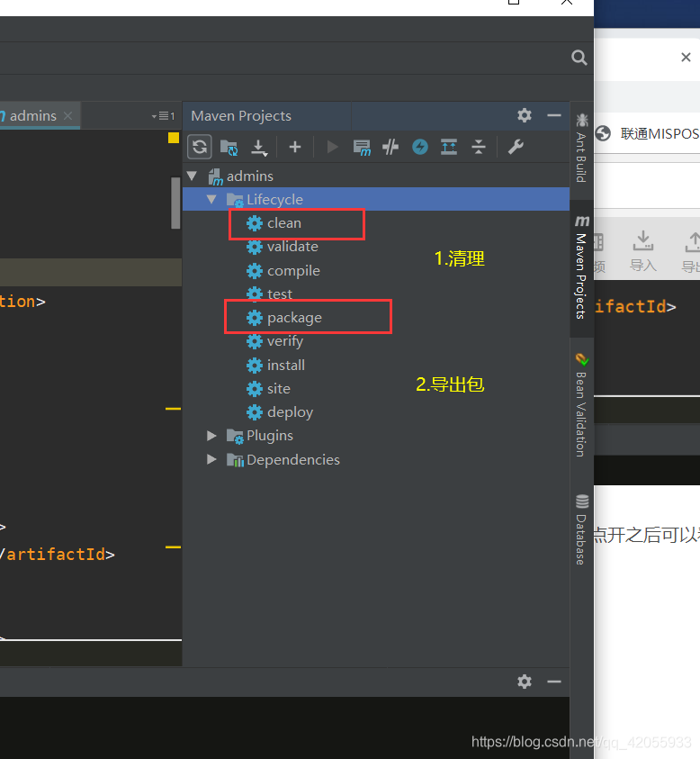Hide the Maven Projects panel
The image size is (700, 759).
point(554,115)
